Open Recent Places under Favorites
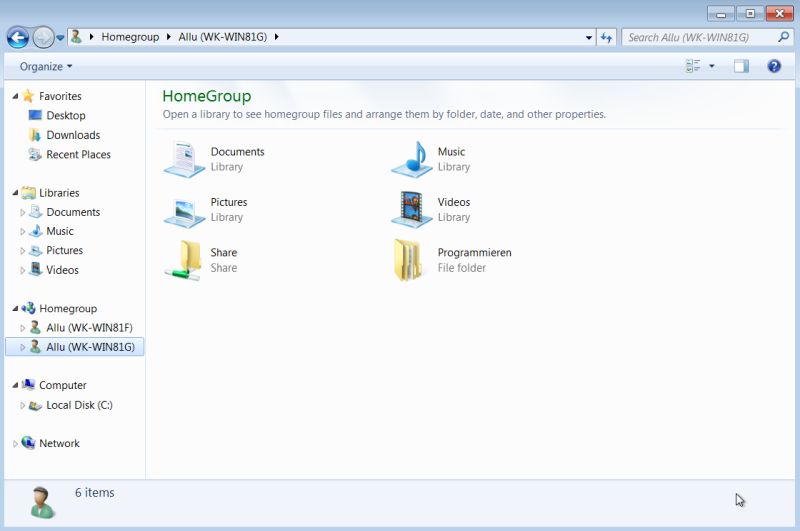800x531 pixels. [78, 155]
